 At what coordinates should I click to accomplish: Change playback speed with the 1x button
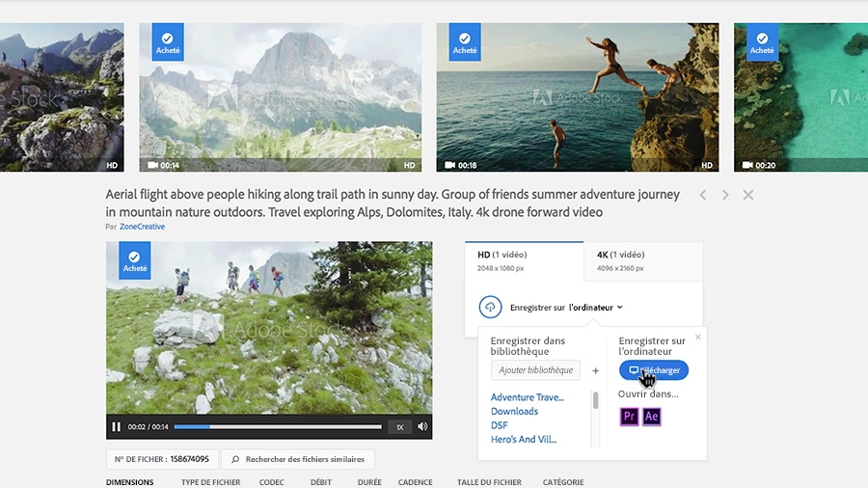[x=399, y=426]
